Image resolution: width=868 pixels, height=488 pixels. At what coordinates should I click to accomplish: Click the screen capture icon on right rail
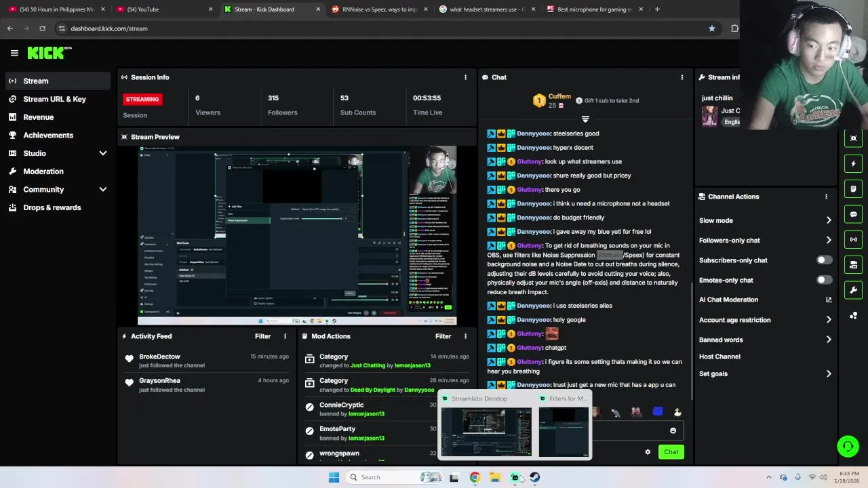point(853,138)
